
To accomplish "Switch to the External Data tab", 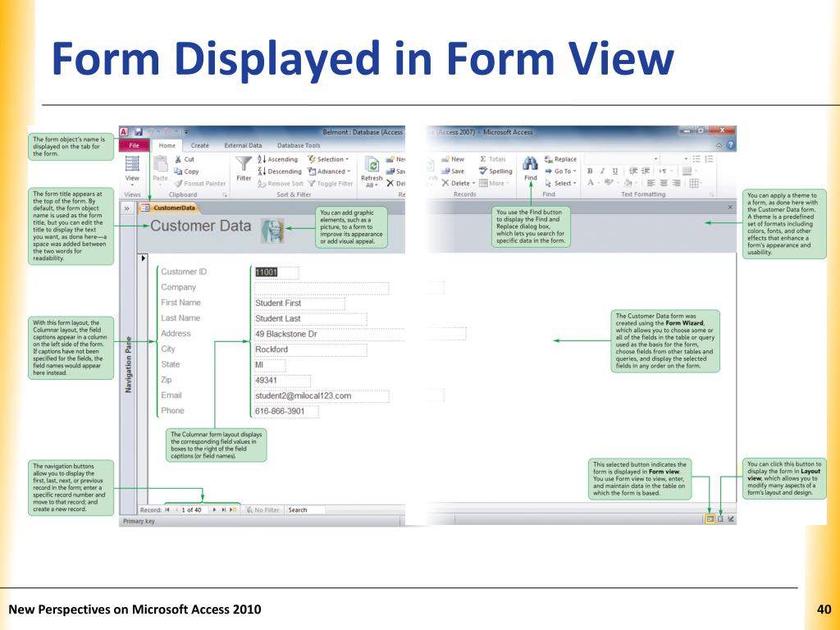I will (x=243, y=145).
